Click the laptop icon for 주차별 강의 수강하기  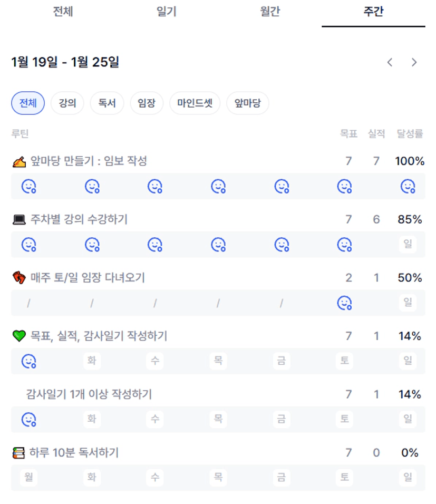19,220
